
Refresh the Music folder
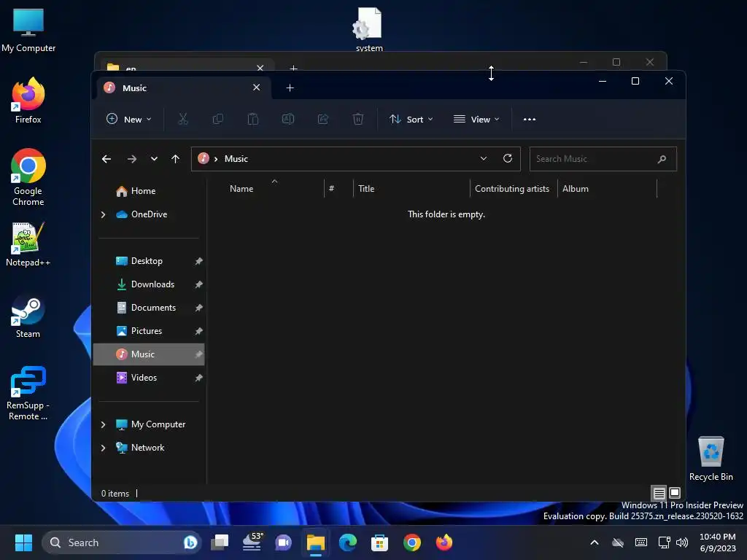[x=508, y=158]
